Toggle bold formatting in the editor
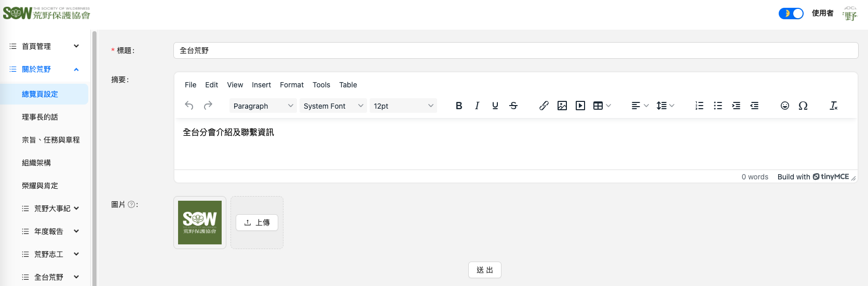868x286 pixels. [459, 106]
